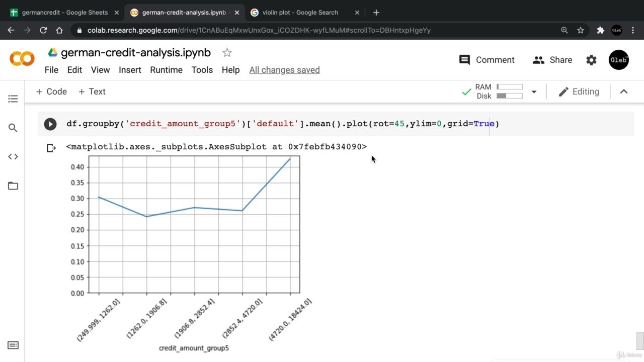
Task: Open notebook settings gear
Action: pos(591,60)
